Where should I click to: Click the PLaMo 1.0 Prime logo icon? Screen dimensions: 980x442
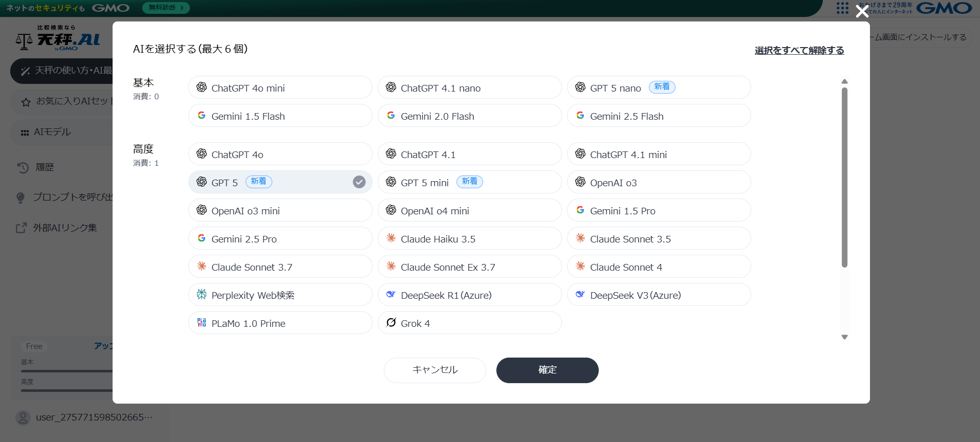point(202,322)
